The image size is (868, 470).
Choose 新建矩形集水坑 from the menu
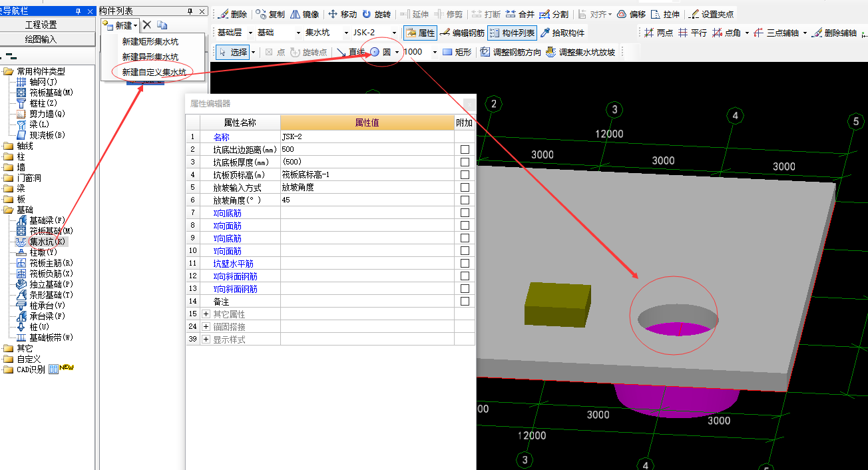point(150,42)
